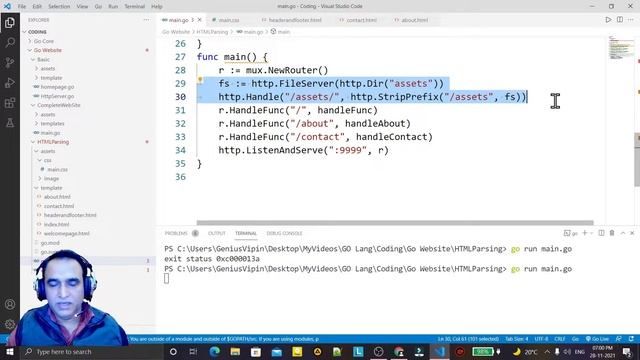
Task: Add a new terminal with plus icon
Action: coord(584,233)
